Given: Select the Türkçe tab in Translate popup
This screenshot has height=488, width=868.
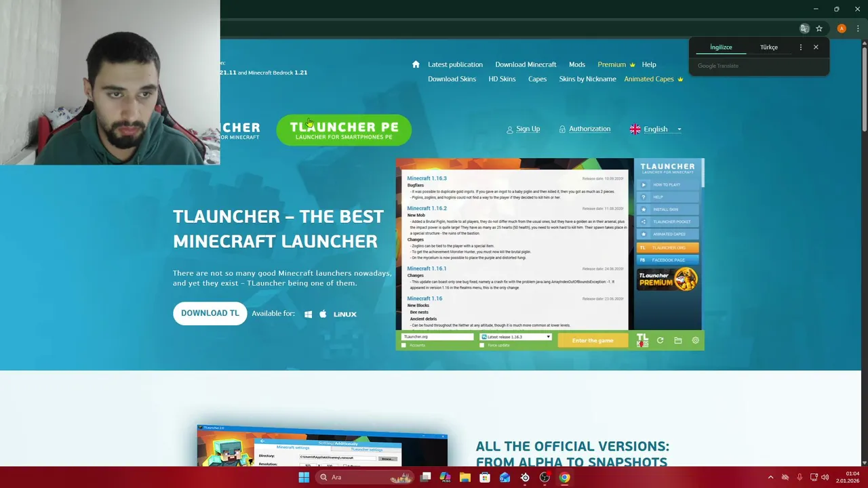Looking at the screenshot, I should (769, 47).
